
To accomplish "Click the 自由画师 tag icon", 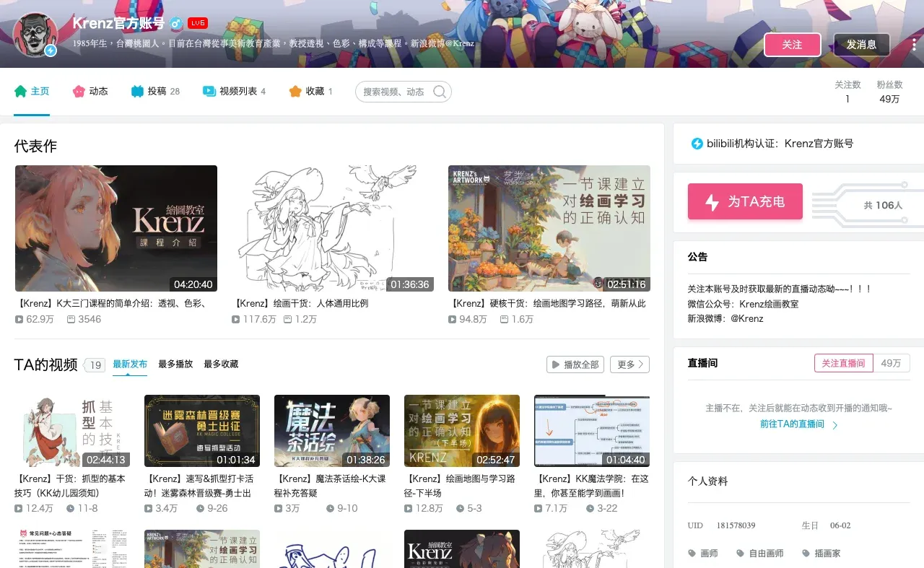I will tap(740, 554).
